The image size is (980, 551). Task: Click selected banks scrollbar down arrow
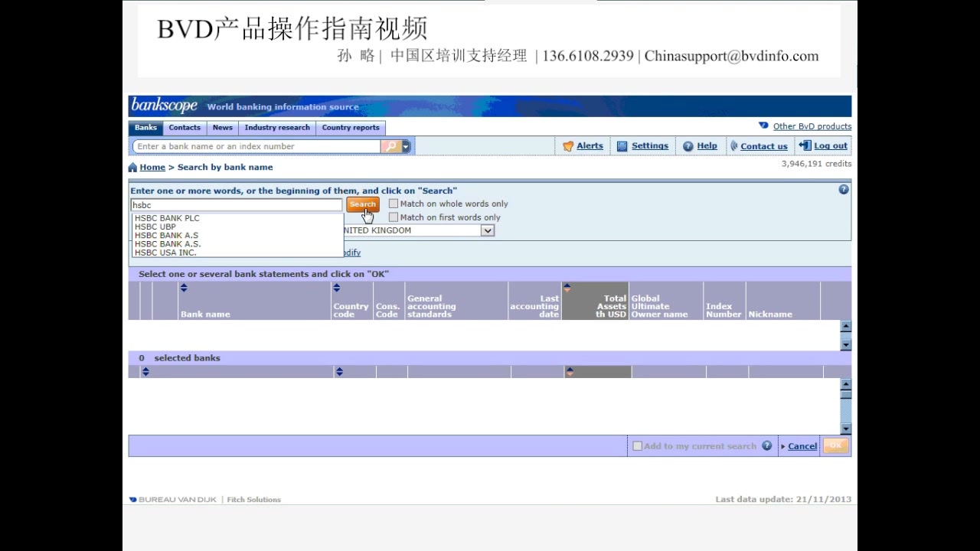846,429
